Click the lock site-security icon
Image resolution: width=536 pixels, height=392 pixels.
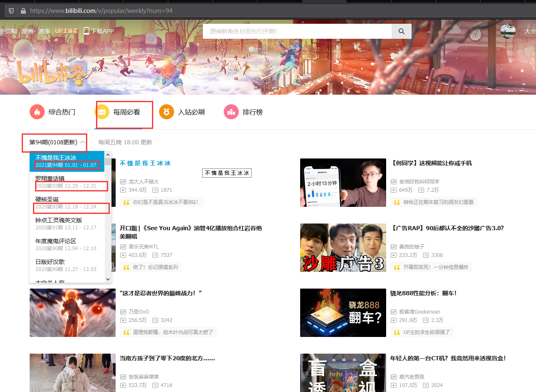point(23,11)
